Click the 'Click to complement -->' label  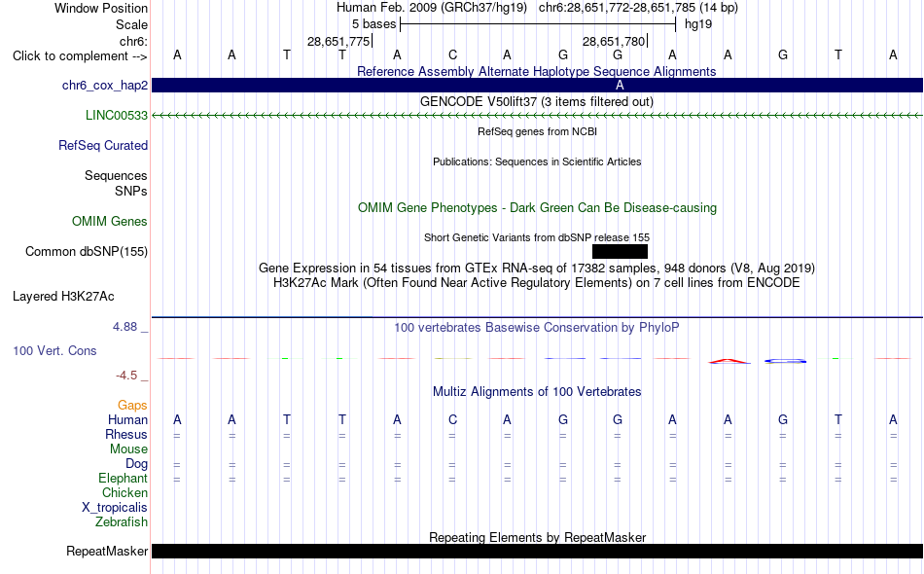tap(80, 56)
